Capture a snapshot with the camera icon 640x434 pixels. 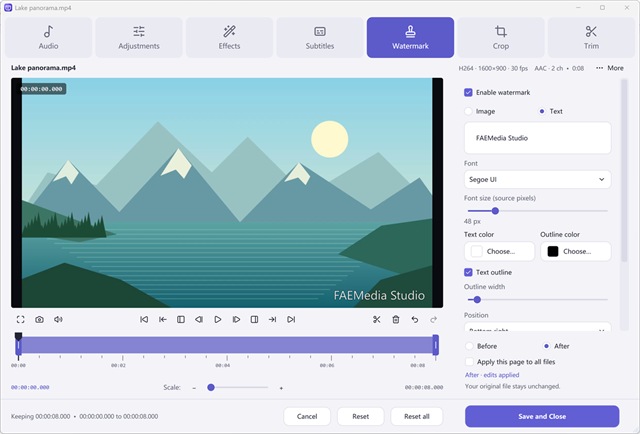point(39,319)
